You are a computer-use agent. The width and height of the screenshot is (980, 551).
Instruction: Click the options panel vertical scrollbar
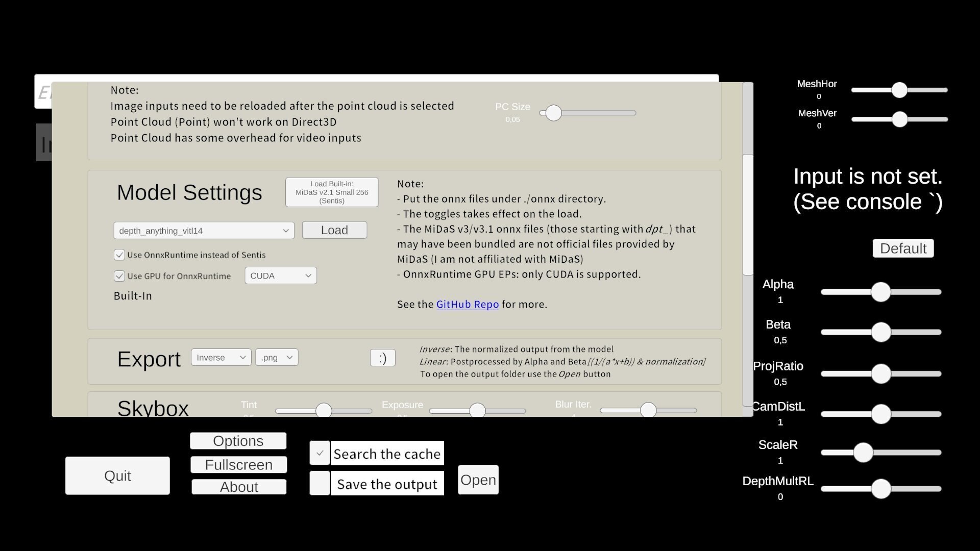pos(748,214)
